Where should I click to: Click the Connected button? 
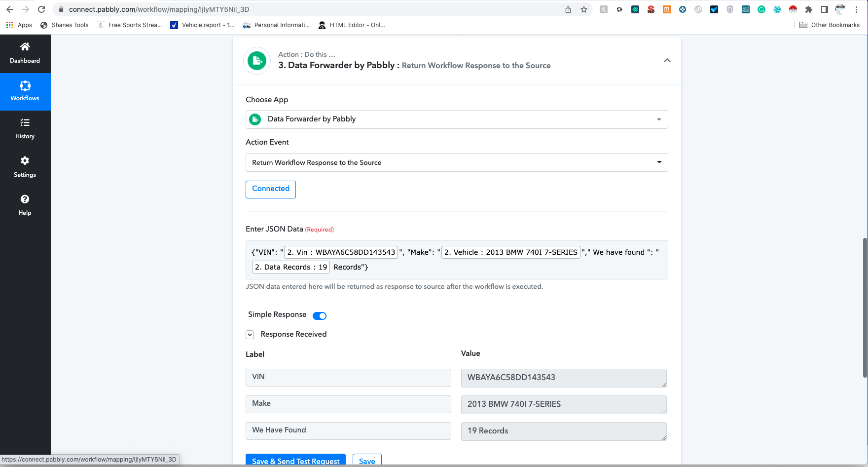[271, 189]
